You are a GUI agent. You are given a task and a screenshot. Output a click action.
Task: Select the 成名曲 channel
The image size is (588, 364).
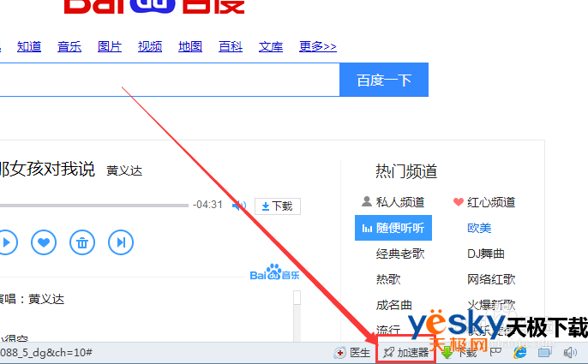pyautogui.click(x=394, y=305)
